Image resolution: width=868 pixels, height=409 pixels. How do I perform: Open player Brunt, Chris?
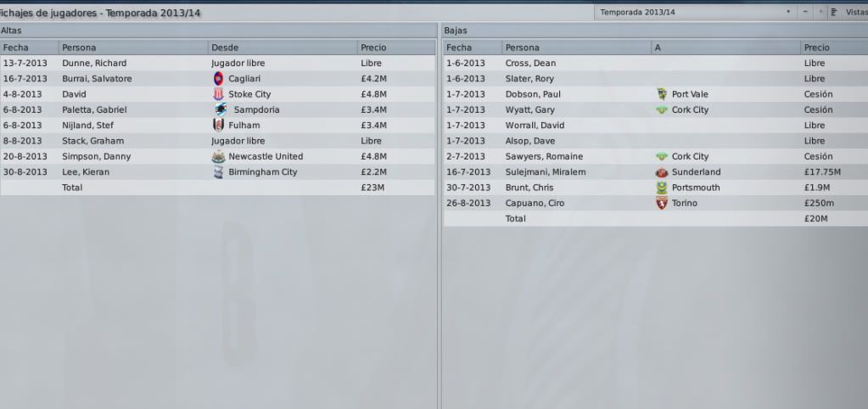tap(529, 188)
